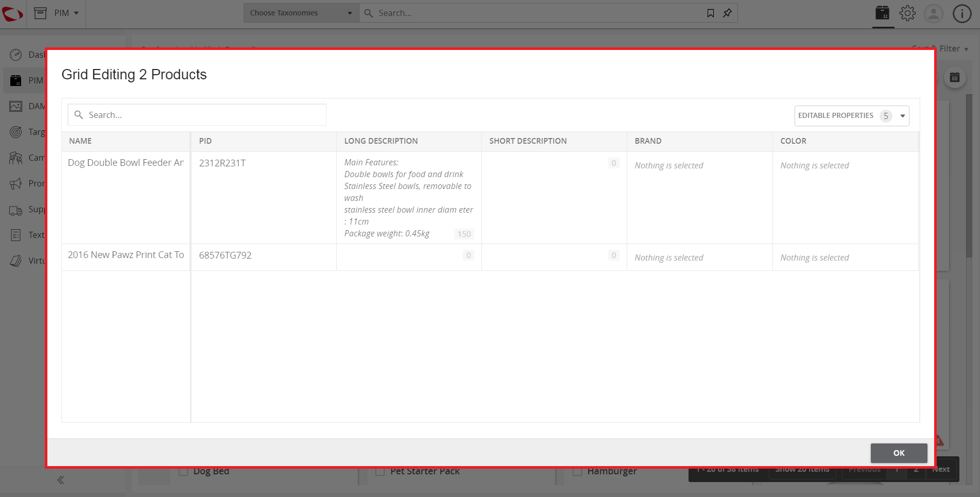Screen dimensions: 980x497
Task: Click PID cell 68576TG792
Action: 264,257
